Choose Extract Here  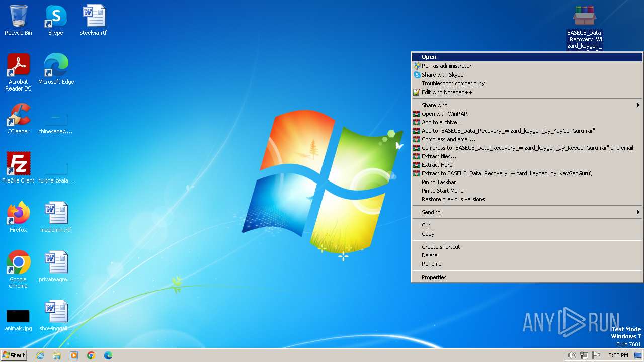(x=527, y=165)
